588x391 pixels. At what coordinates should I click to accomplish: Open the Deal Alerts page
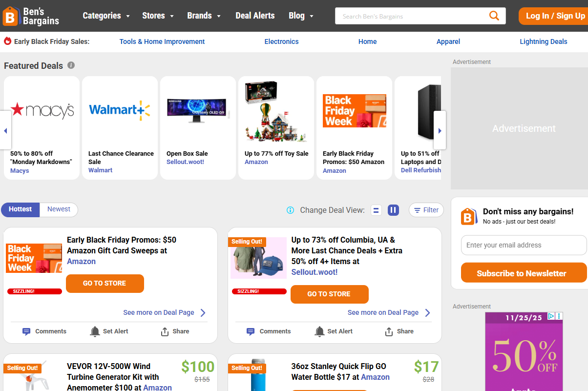pos(255,16)
